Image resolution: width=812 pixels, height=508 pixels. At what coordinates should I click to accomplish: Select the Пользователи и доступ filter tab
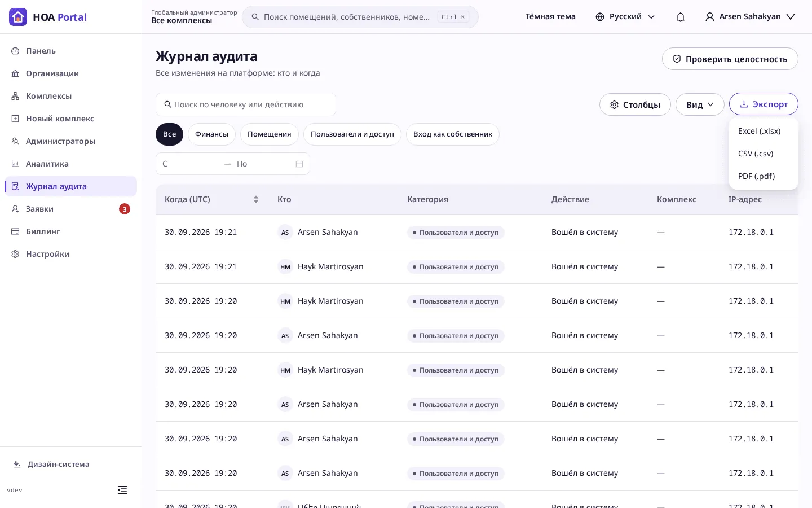(x=352, y=134)
